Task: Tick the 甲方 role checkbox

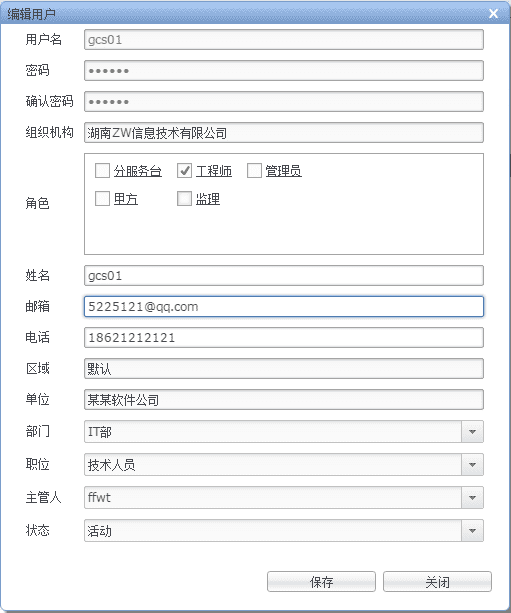Action: [x=102, y=199]
